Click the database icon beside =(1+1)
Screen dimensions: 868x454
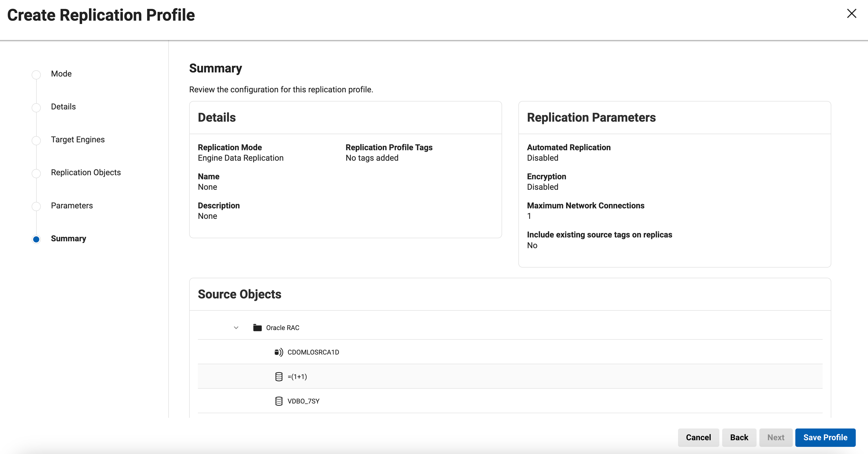click(279, 376)
